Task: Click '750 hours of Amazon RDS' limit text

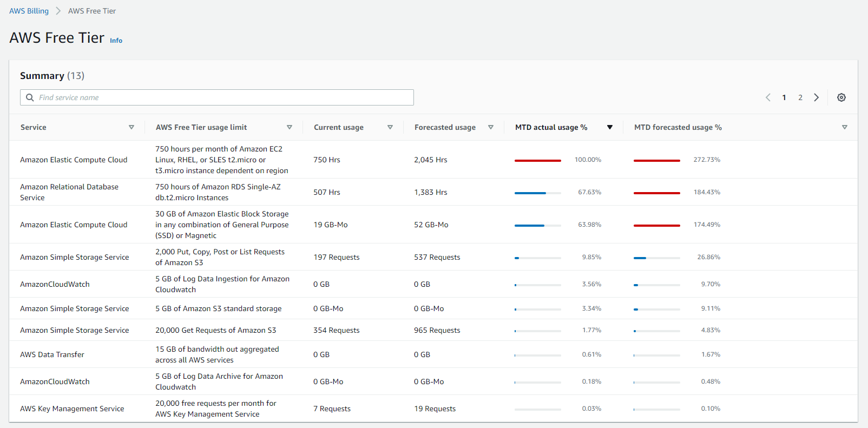Action: (218, 192)
